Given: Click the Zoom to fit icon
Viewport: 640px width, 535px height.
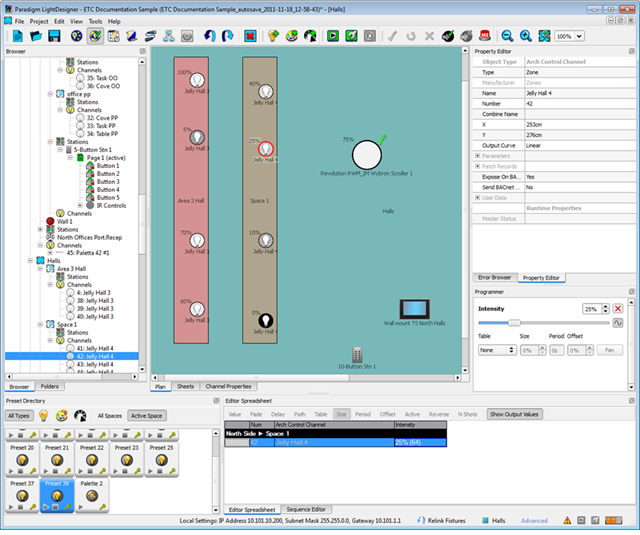Looking at the screenshot, I should (544, 36).
